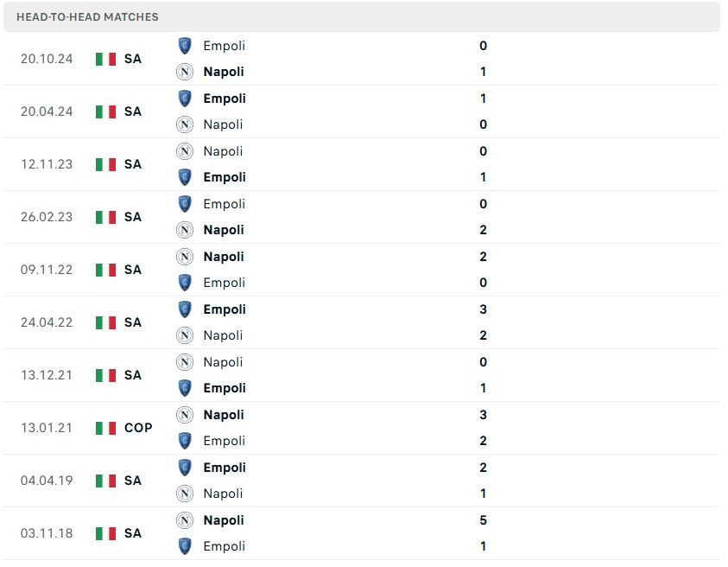Image resolution: width=728 pixels, height=567 pixels.
Task: Open Napoli name in 13.01.21 cup match
Action: (224, 415)
